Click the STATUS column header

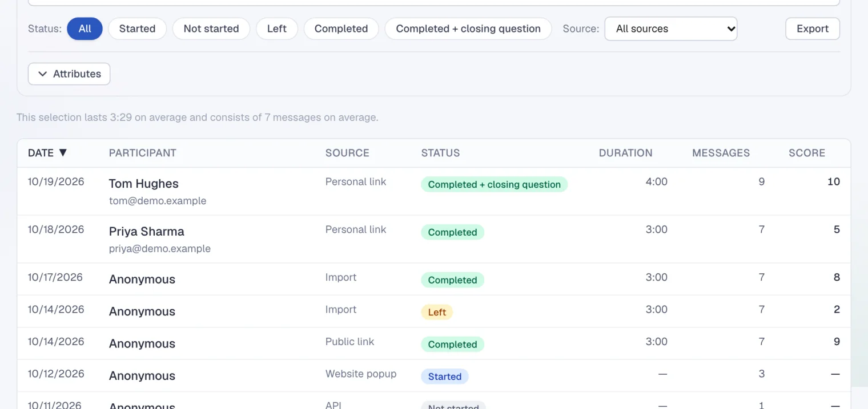coord(440,153)
